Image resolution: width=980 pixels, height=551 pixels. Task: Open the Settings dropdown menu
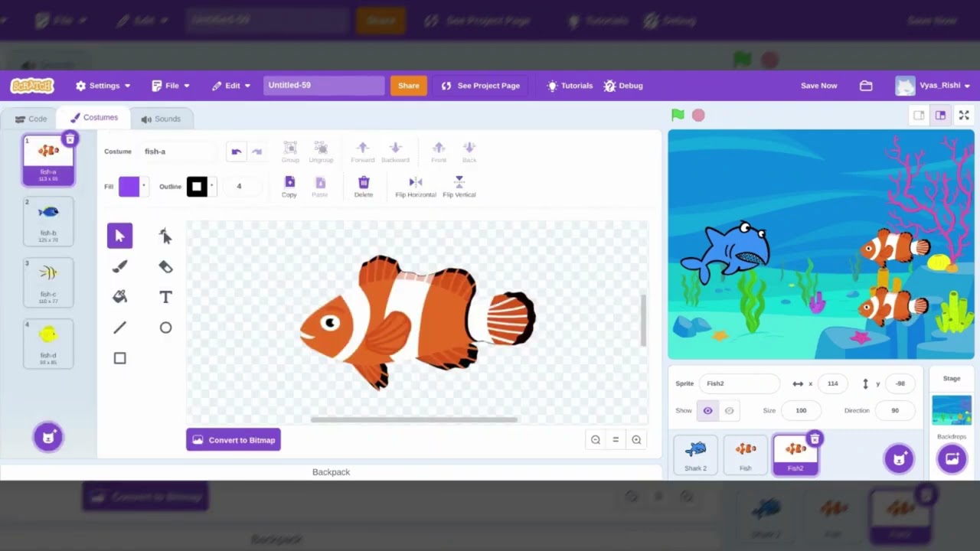(103, 86)
